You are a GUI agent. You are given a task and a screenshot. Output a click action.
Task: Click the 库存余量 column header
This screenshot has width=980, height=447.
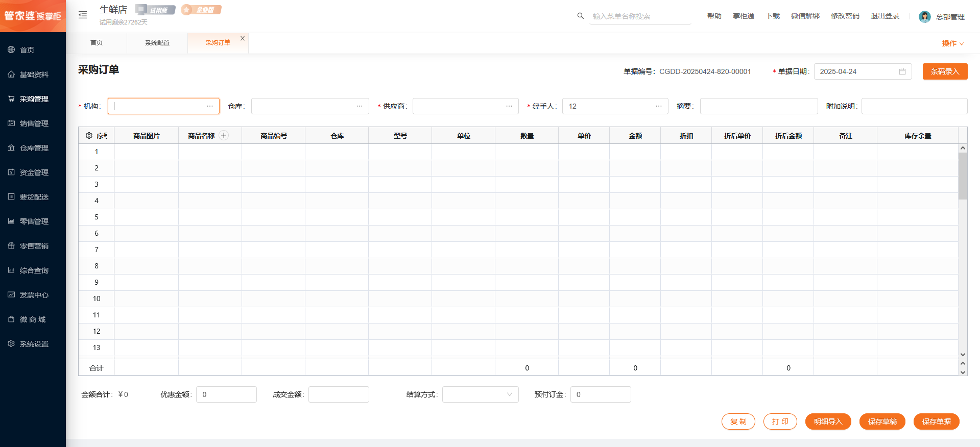coord(918,136)
